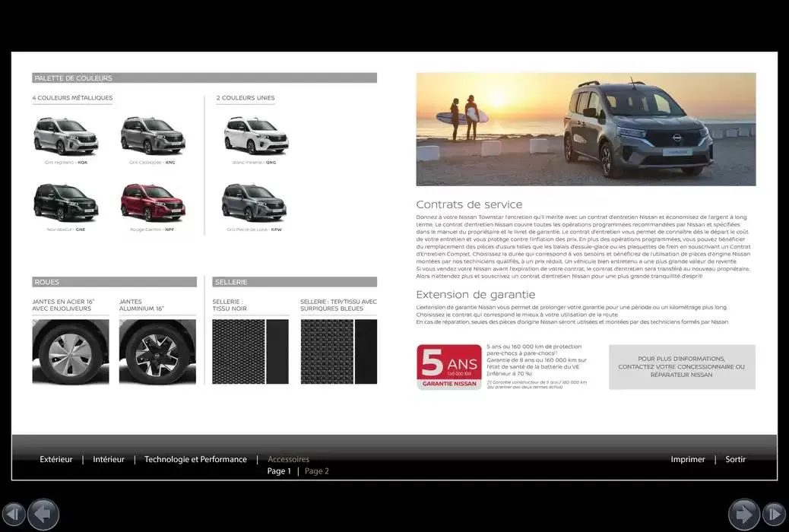Image resolution: width=789 pixels, height=532 pixels.
Task: Click the Townstar beach photo
Action: point(585,129)
